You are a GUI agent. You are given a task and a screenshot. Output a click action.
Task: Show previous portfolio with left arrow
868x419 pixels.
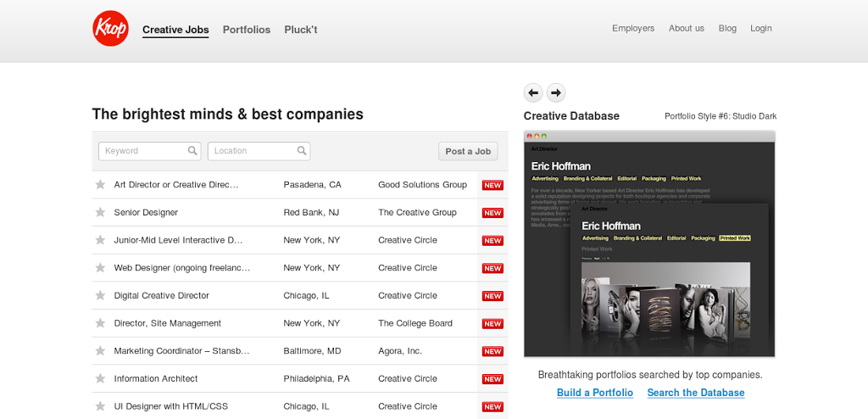pos(533,92)
